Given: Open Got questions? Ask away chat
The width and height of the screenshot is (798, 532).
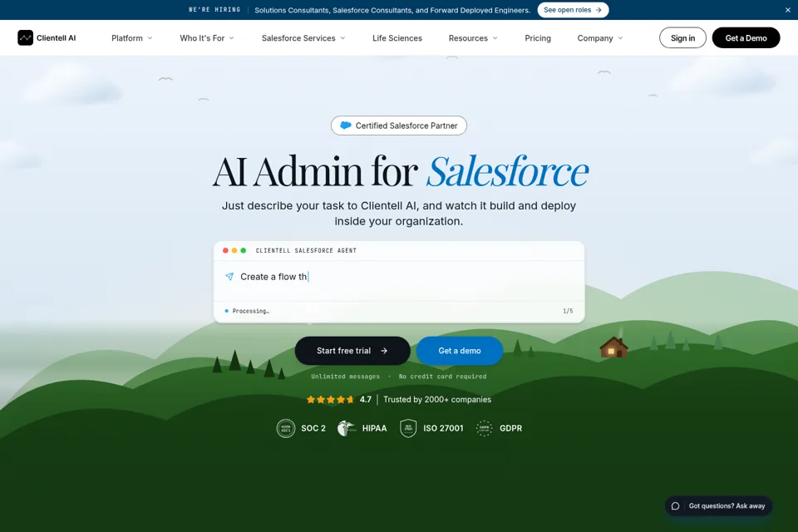Looking at the screenshot, I should point(718,506).
